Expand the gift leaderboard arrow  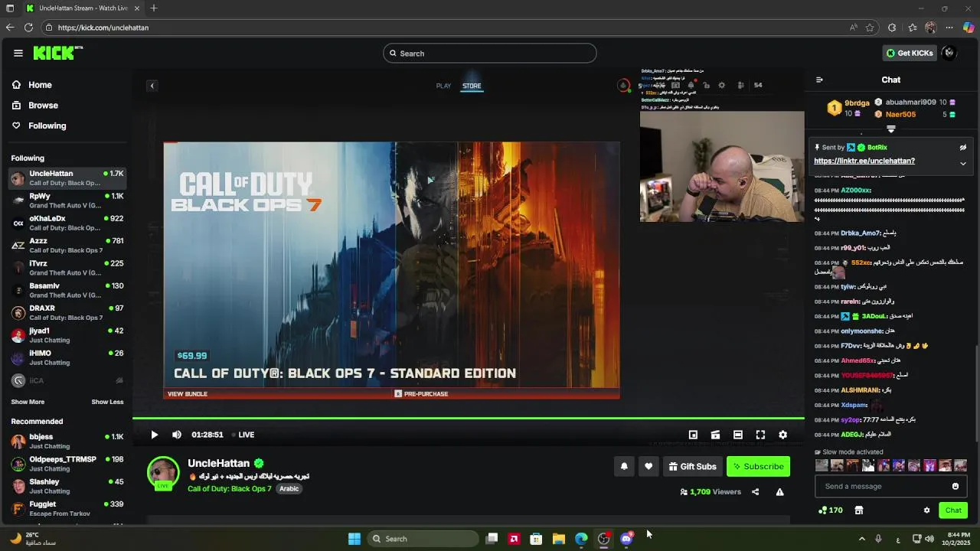coord(890,129)
